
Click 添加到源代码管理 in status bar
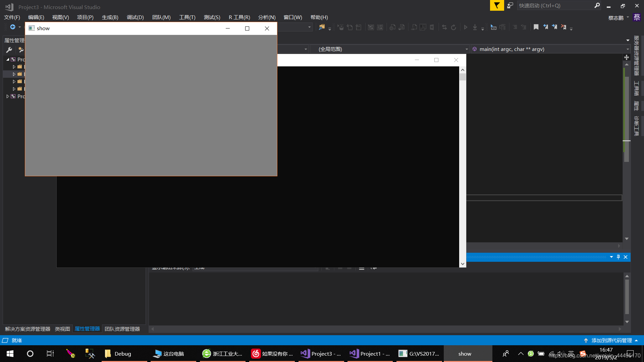(611, 340)
